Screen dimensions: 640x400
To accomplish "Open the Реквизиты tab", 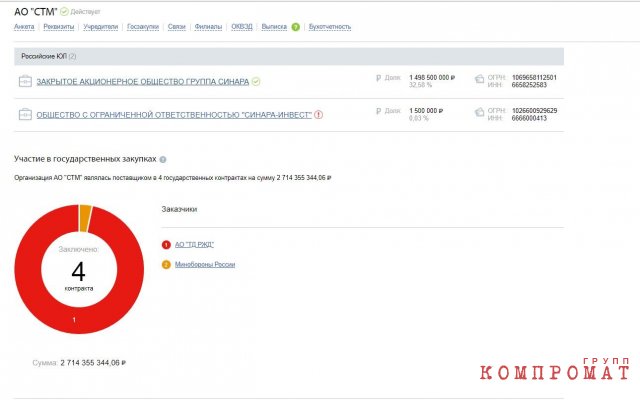I will click(x=59, y=27).
